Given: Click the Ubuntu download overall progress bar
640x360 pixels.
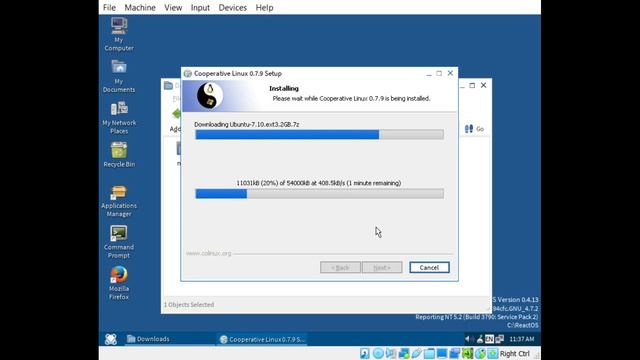Looking at the screenshot, I should 319,134.
